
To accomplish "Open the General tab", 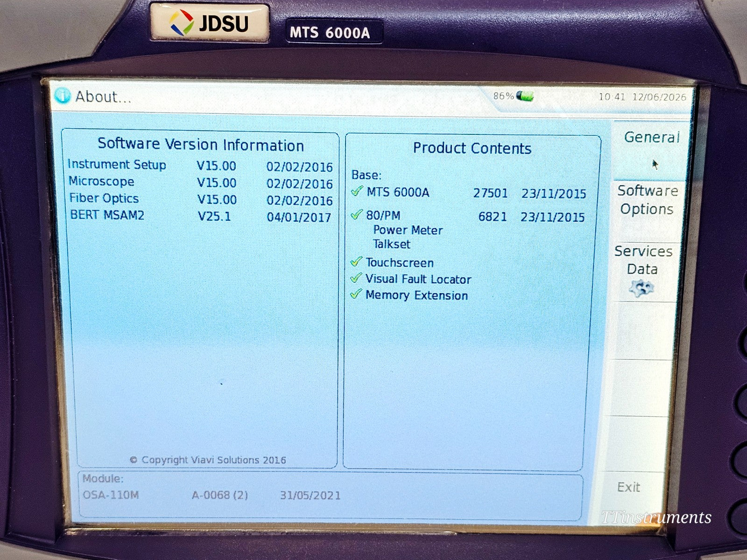I will pos(651,150).
